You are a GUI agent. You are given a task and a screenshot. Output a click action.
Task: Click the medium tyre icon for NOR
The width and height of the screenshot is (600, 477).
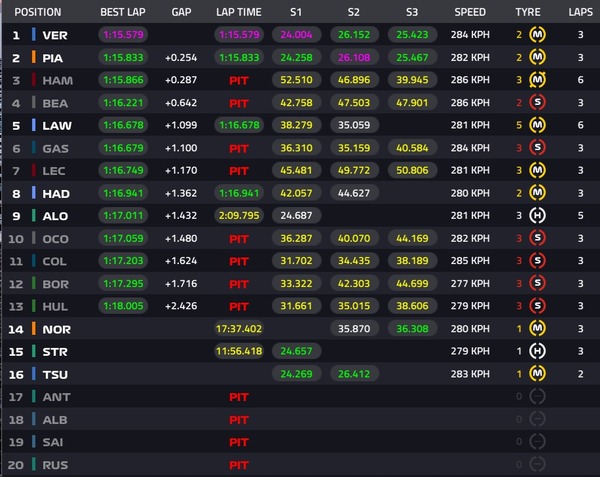pyautogui.click(x=536, y=329)
